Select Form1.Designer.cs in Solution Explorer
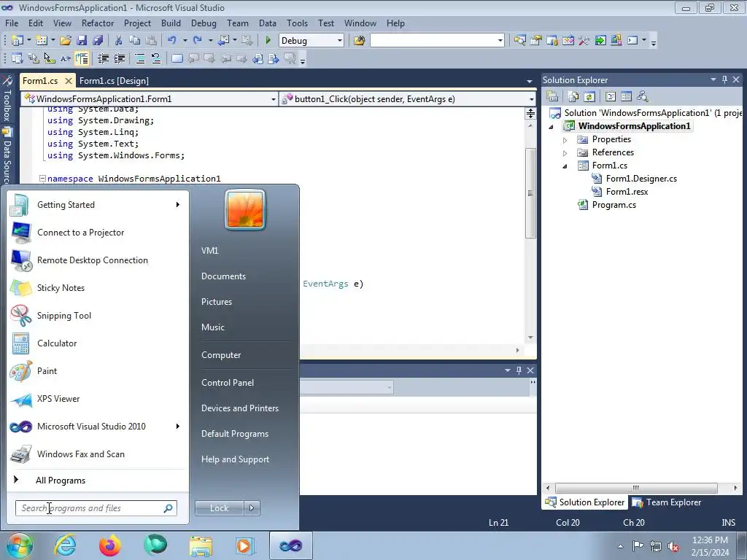 pos(641,179)
